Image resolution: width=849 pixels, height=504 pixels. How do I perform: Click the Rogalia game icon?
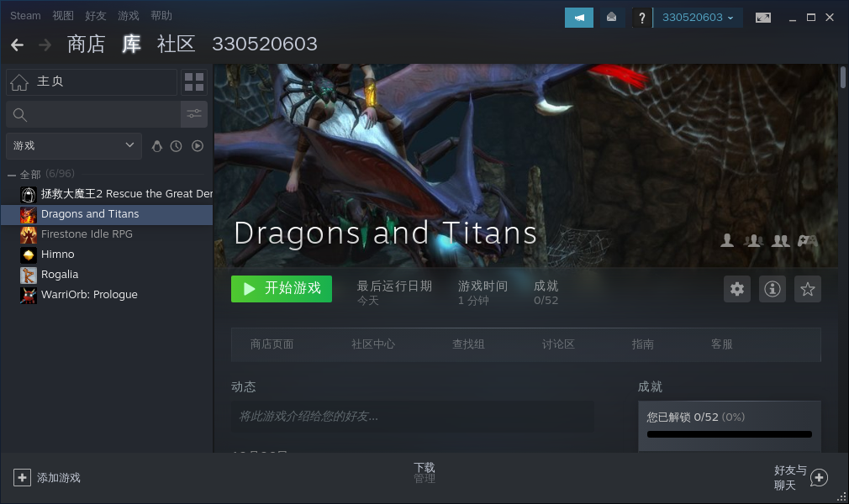point(28,275)
